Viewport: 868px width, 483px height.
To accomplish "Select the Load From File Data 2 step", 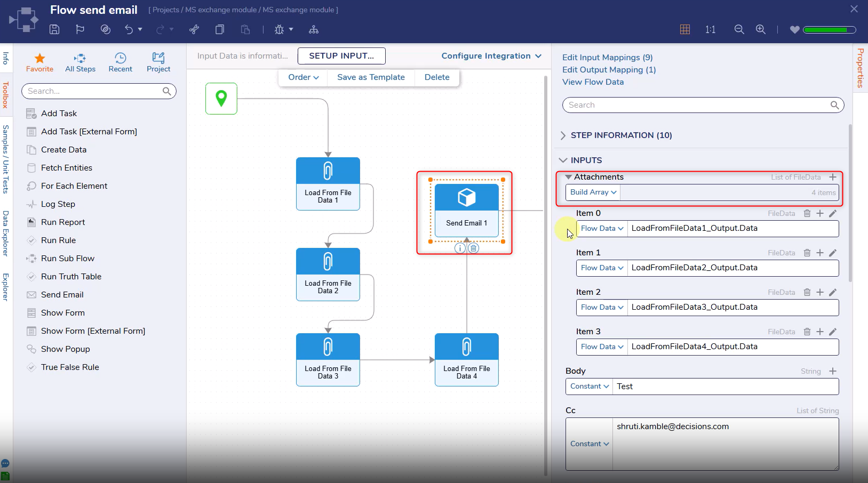I will point(328,275).
